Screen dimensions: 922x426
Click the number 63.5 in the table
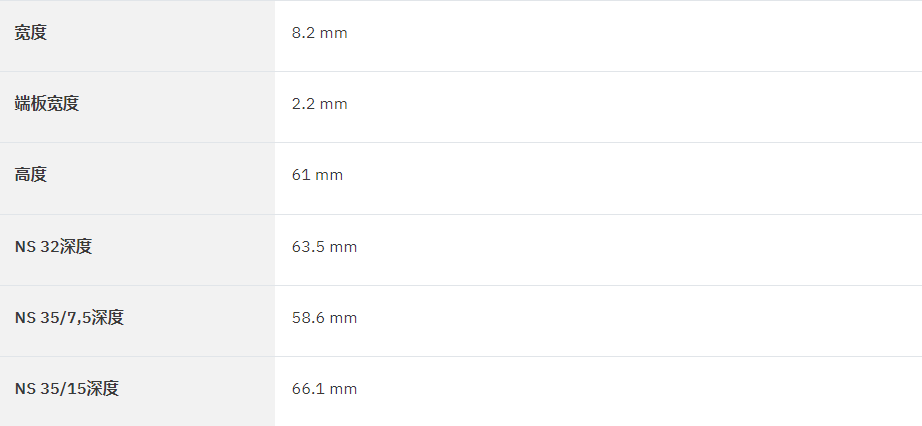click(x=308, y=247)
